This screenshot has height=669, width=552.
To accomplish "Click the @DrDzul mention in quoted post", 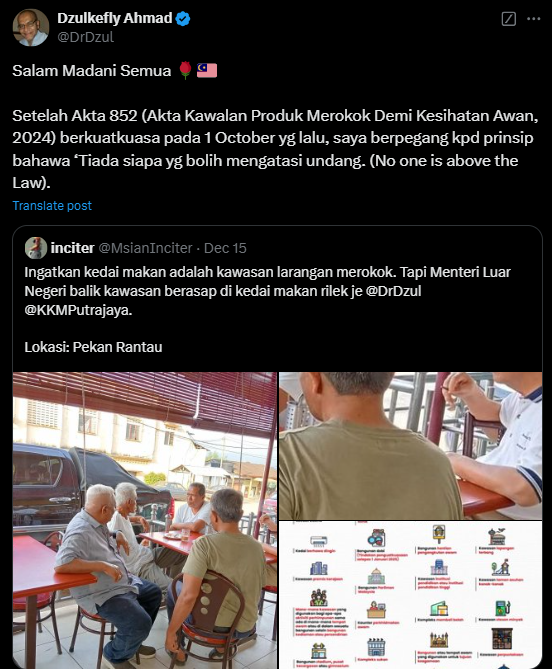I will point(393,291).
